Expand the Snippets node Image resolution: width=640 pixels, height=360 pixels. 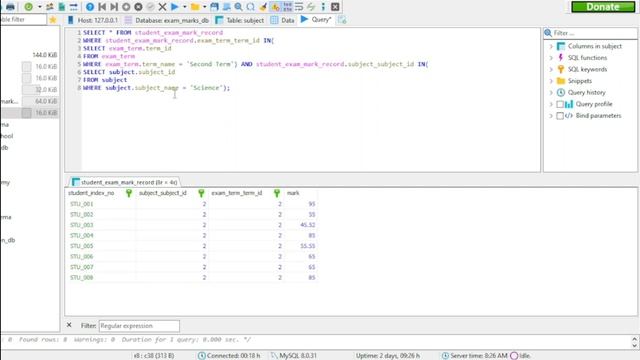coord(551,81)
